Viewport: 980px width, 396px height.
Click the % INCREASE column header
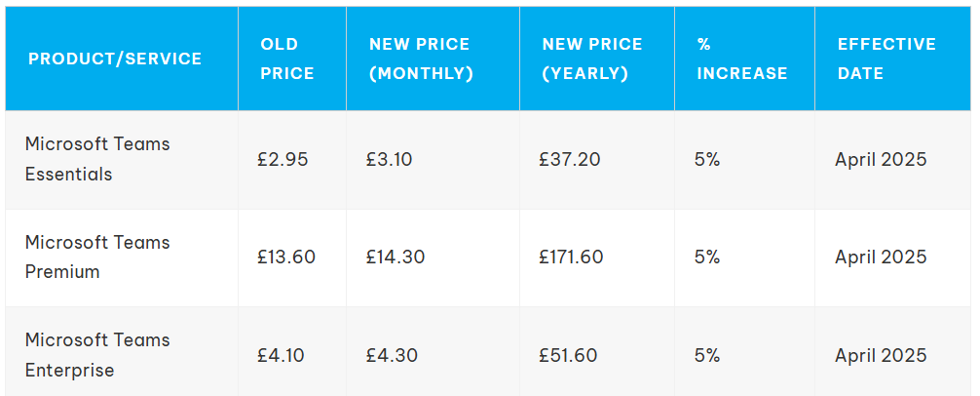point(741,59)
